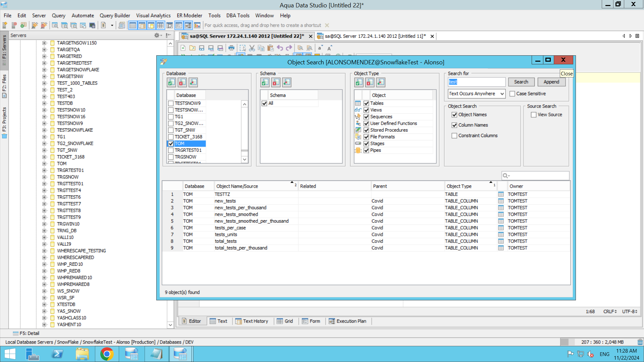Toggle the Constraint Columns checkbox
The image size is (644, 362).
454,135
